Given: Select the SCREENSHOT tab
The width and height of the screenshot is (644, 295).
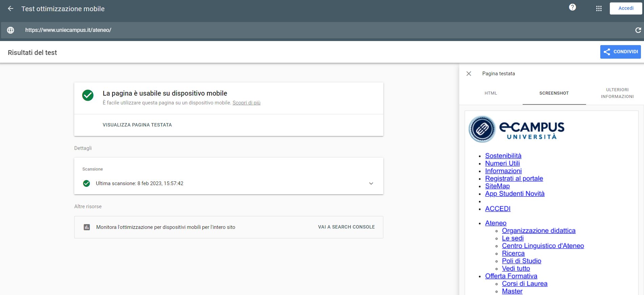Looking at the screenshot, I should click(x=554, y=93).
